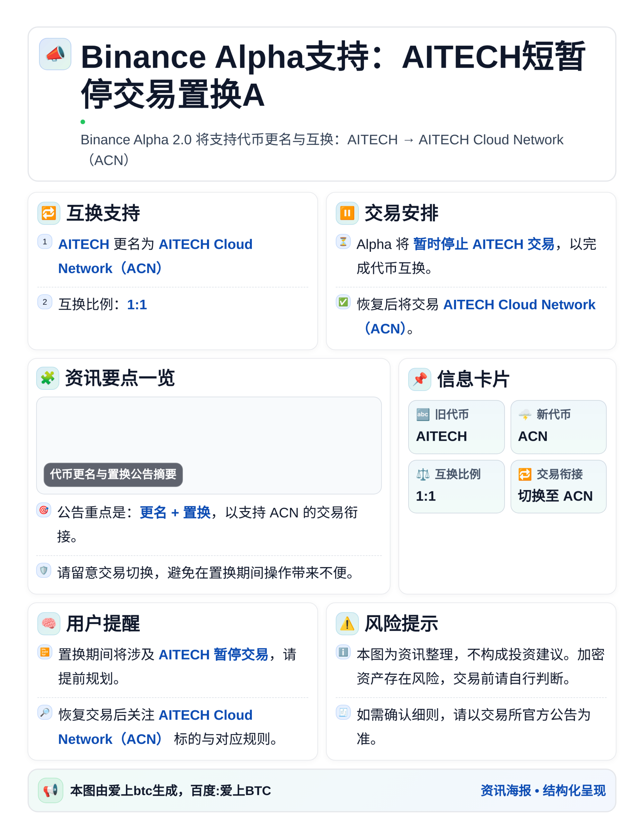The image size is (644, 837).
Task: Click the text 如需确认细则，请以交易所官方公告为准
Action: coord(473,727)
